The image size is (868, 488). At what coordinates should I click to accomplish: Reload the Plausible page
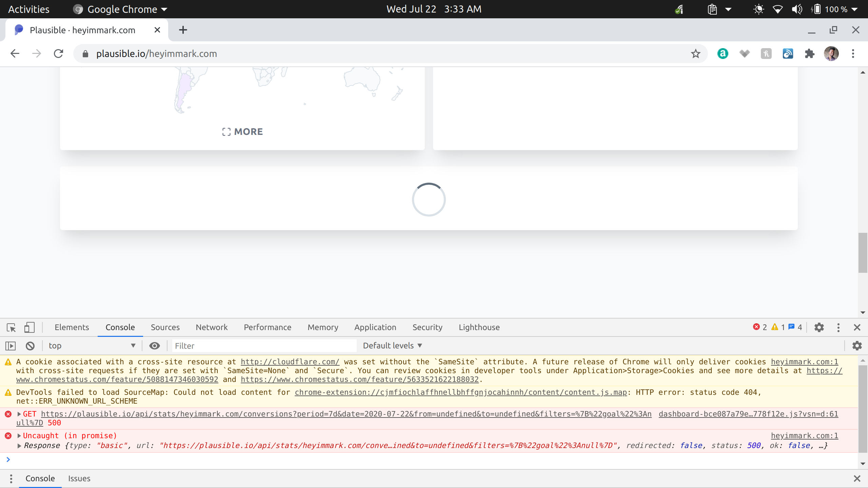(x=58, y=54)
